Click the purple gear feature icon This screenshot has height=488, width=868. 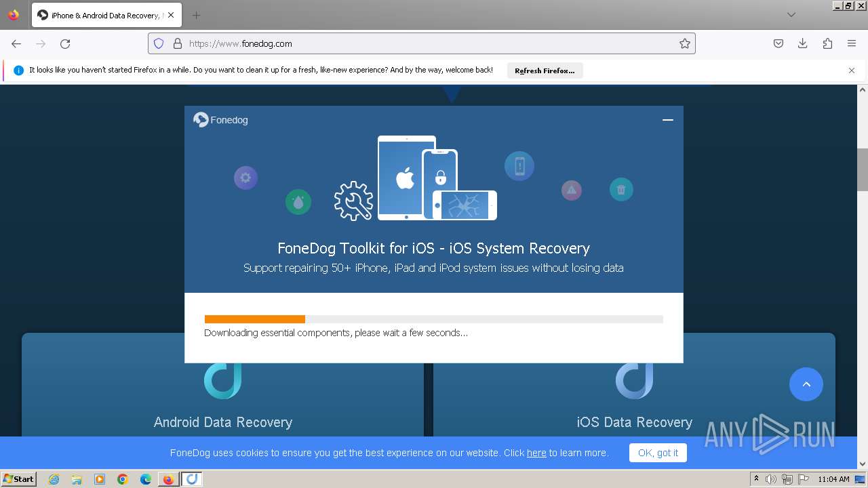point(245,178)
